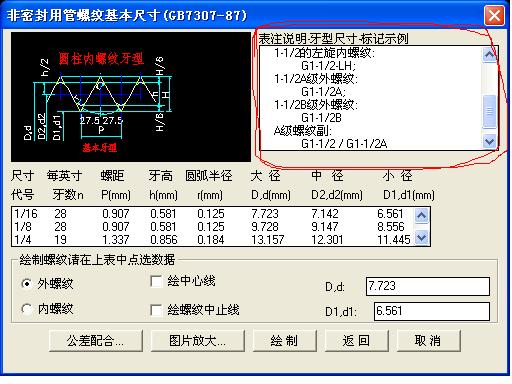Click the G1-1/2A; line in notes

[324, 92]
